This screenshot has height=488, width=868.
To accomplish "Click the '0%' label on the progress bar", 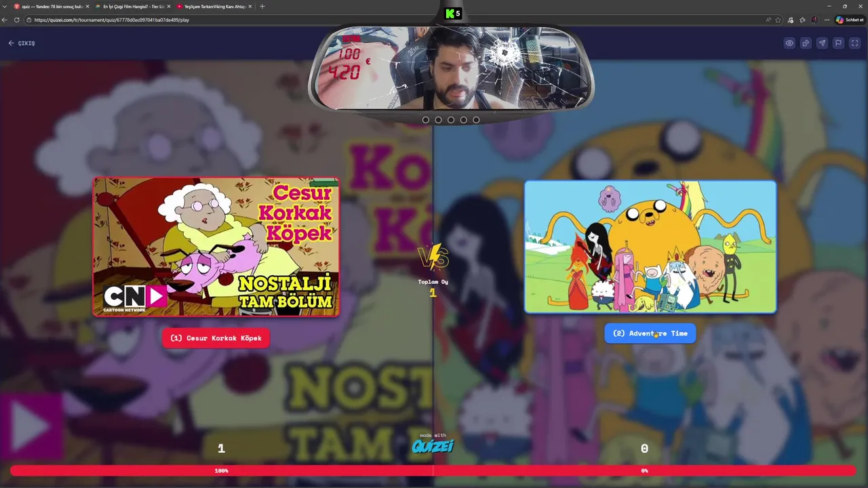I will [x=644, y=470].
